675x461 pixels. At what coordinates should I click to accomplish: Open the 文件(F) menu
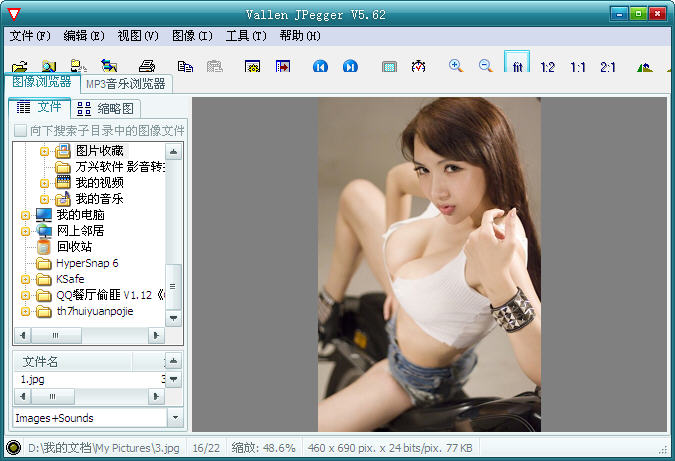tap(30, 36)
